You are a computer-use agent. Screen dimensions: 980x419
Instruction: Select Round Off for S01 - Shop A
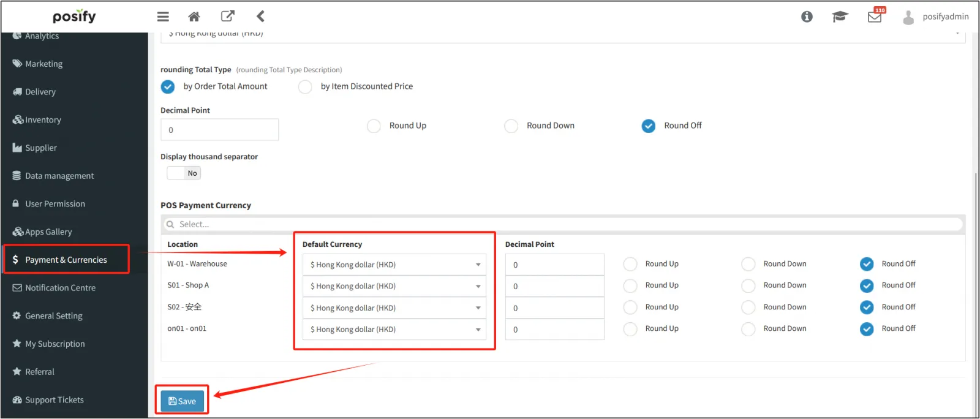tap(867, 285)
